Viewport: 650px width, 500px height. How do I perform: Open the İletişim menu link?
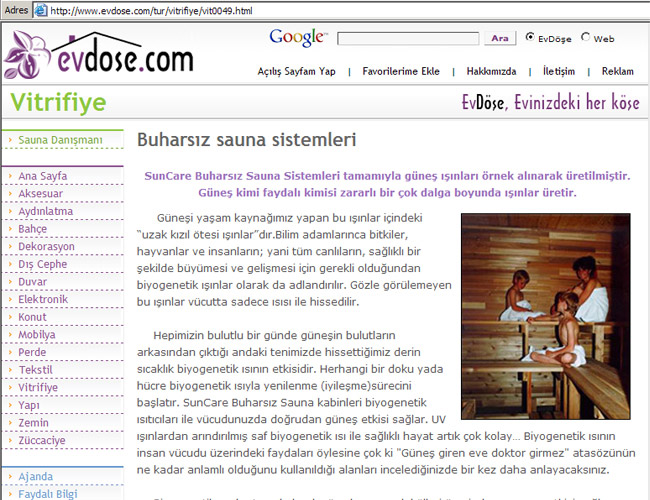pyautogui.click(x=558, y=72)
